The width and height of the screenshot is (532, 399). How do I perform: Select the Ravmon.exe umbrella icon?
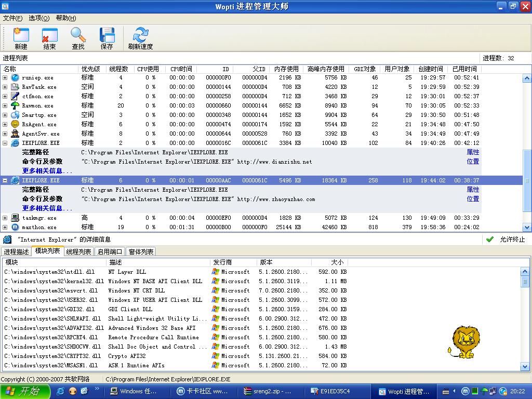click(x=15, y=105)
